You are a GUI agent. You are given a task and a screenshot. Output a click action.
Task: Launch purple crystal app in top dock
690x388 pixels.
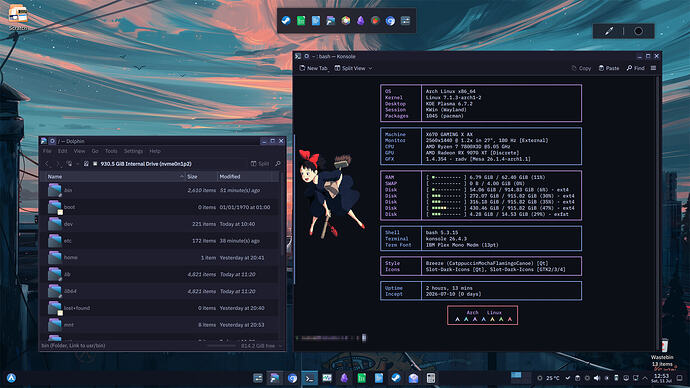click(x=360, y=21)
